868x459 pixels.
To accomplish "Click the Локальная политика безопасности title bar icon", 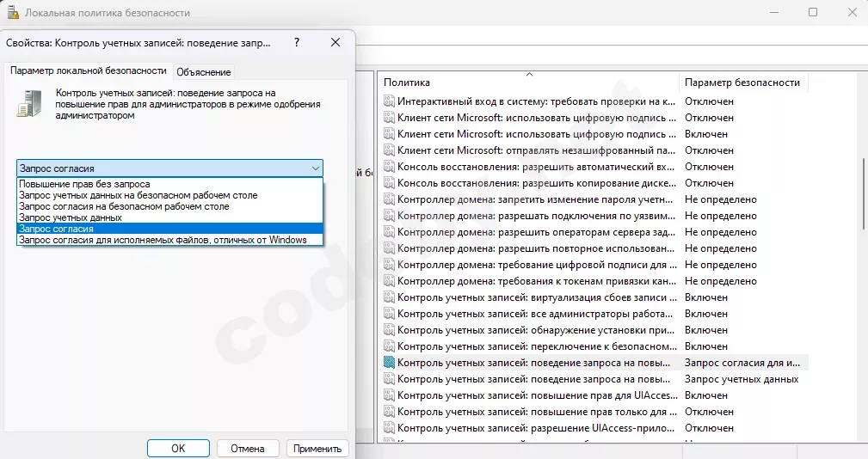I will 13,12.
